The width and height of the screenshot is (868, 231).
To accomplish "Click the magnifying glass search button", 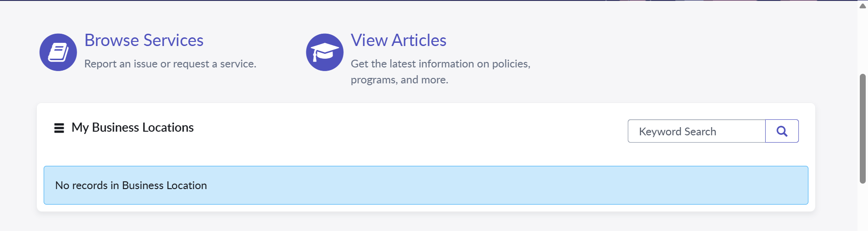I will [782, 131].
